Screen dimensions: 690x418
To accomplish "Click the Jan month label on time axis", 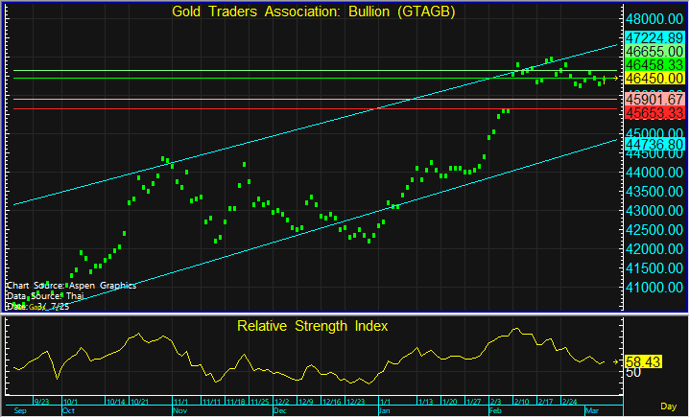I will (x=384, y=410).
